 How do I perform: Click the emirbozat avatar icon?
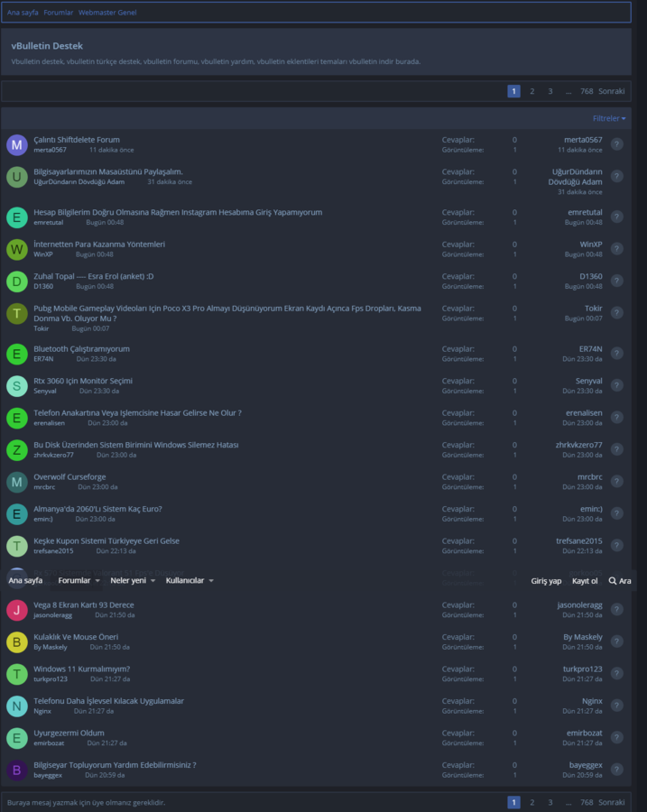[x=16, y=738]
